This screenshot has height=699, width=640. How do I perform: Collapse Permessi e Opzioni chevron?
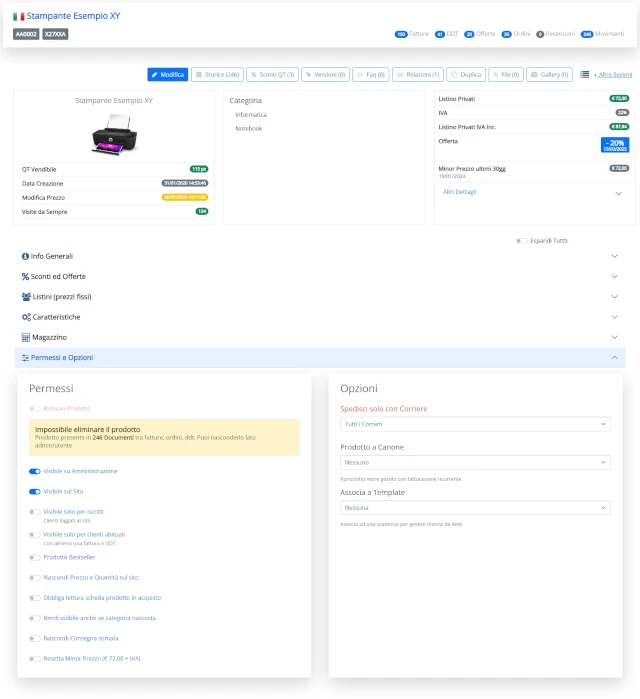point(615,358)
